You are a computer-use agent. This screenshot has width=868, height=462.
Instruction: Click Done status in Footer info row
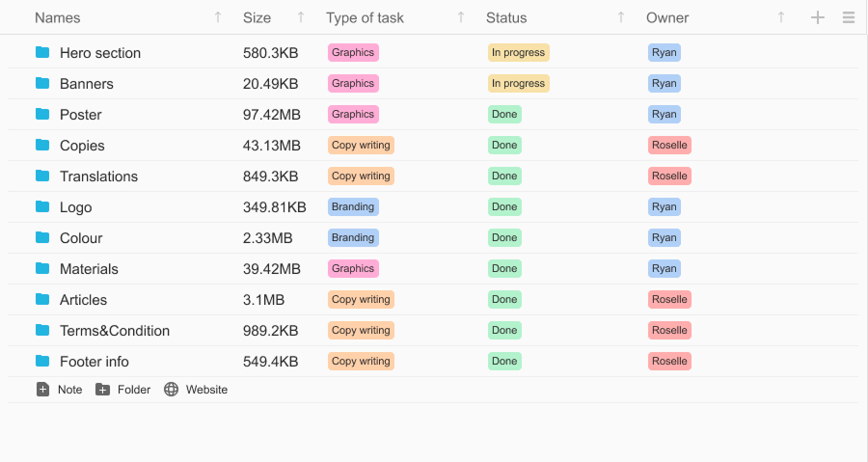504,362
